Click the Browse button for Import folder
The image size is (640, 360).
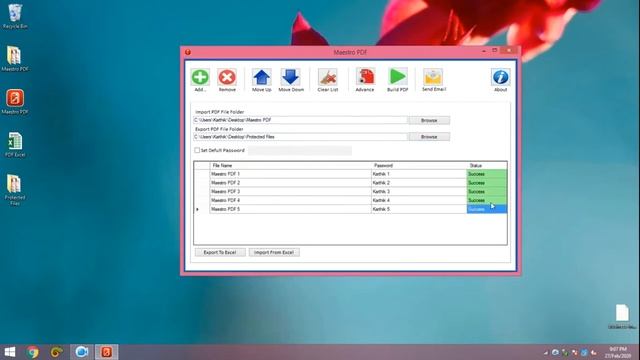[x=429, y=120]
